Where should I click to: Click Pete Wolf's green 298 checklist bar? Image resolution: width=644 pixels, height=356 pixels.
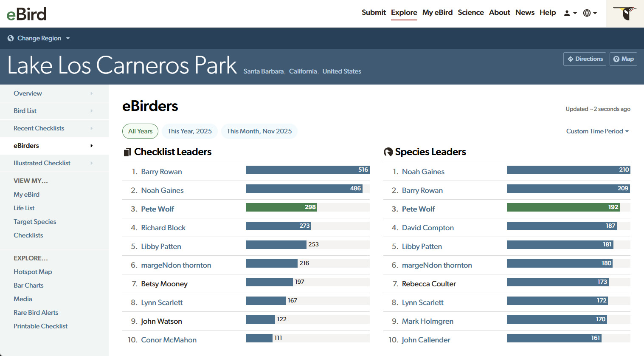tap(281, 207)
